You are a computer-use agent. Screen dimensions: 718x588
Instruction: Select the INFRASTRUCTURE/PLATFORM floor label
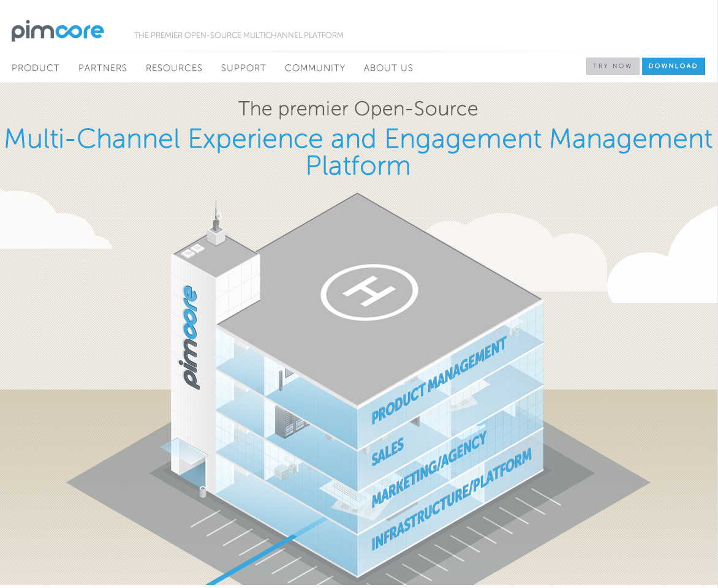(451, 498)
